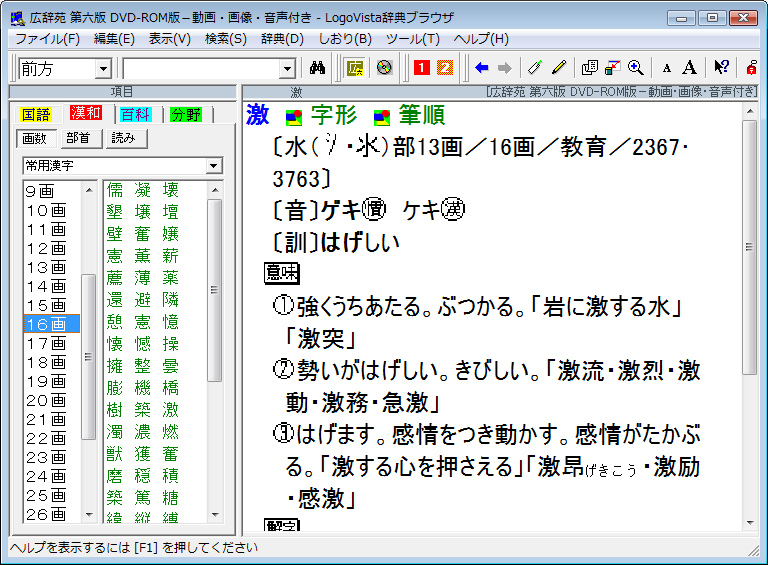This screenshot has height=565, width=768.
Task: Select 17画 in stroke list
Action: click(x=46, y=343)
